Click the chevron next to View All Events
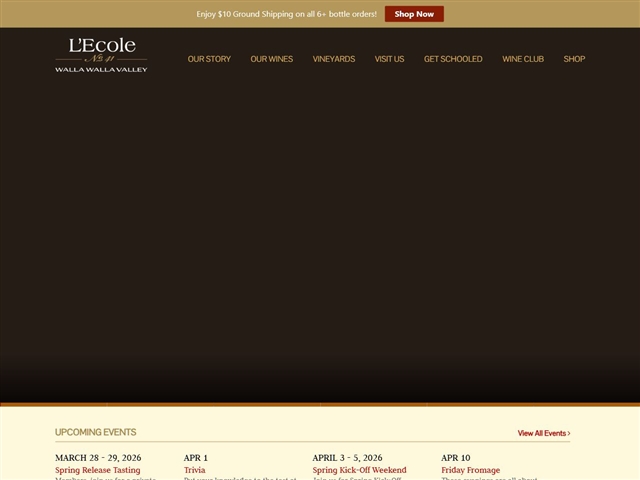The height and width of the screenshot is (480, 640). coord(569,433)
